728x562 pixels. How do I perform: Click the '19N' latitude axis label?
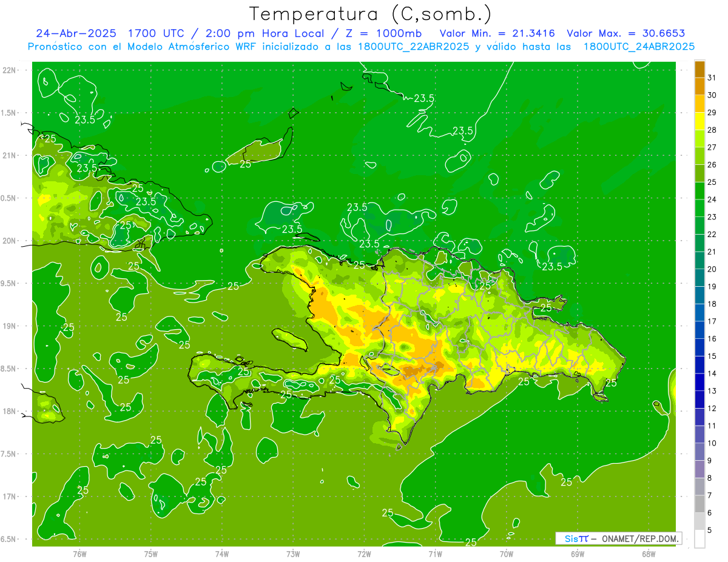point(9,326)
